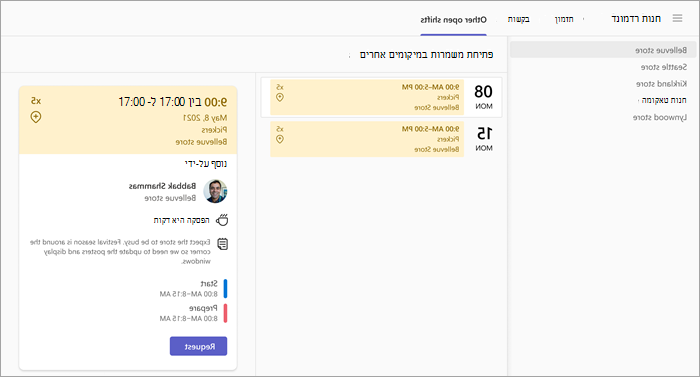Click blue color bar of Start activity
This screenshot has height=377, width=700.
click(x=225, y=289)
